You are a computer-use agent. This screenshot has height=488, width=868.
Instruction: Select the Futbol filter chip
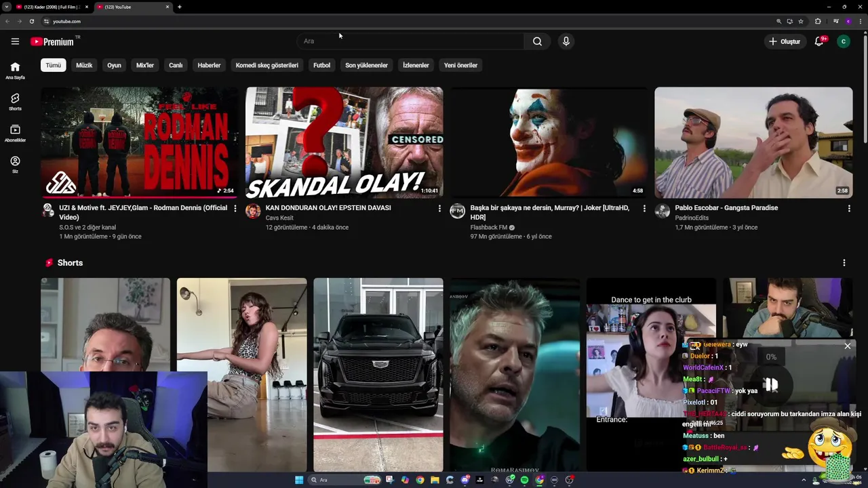(x=321, y=65)
